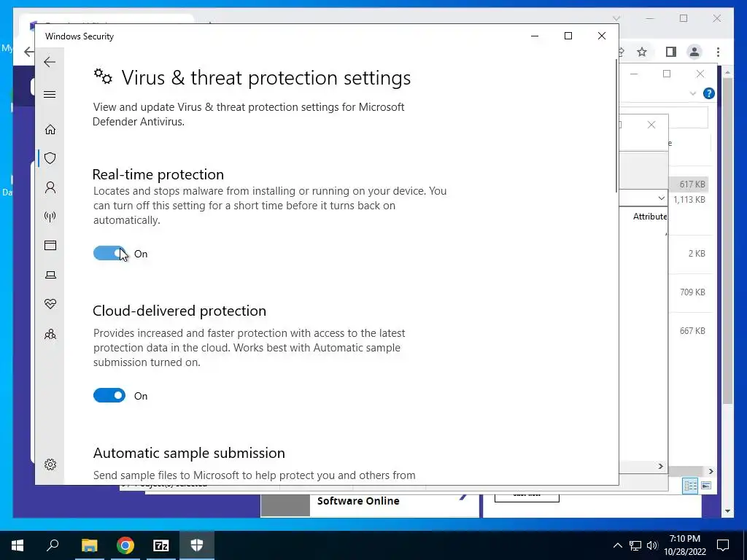Open Firewall & network protection icon
Image resolution: width=747 pixels, height=560 pixels.
(50, 217)
